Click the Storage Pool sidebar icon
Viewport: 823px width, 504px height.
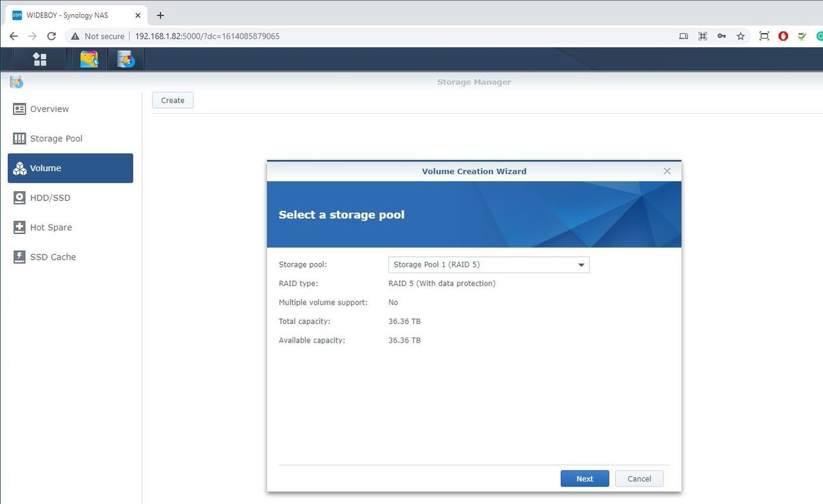tap(19, 138)
